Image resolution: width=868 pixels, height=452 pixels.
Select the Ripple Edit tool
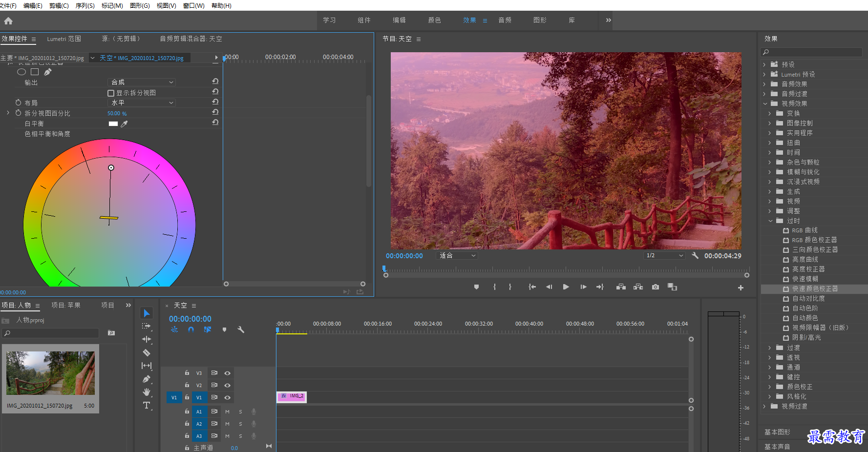click(x=147, y=339)
